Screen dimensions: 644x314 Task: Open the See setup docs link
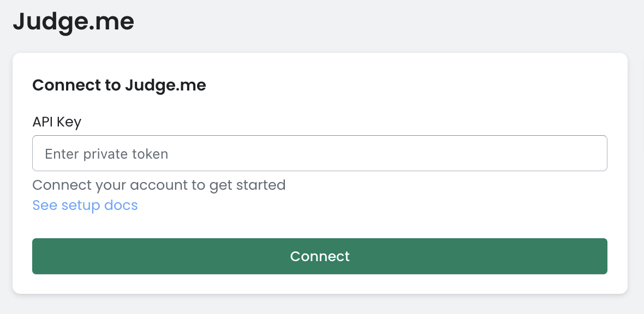pos(85,206)
